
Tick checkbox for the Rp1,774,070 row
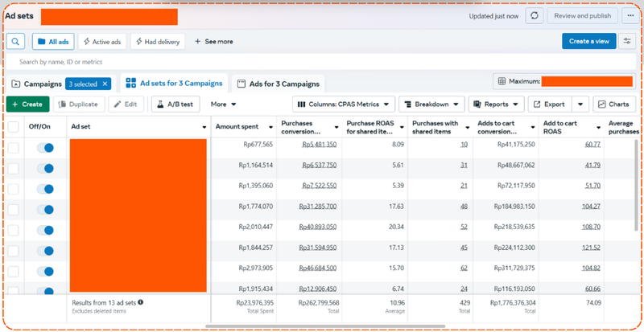[14, 210]
